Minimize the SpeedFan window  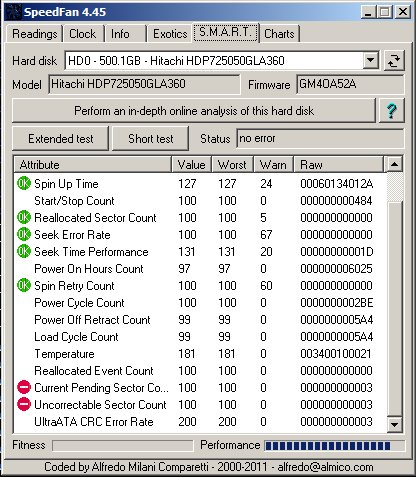pos(368,12)
